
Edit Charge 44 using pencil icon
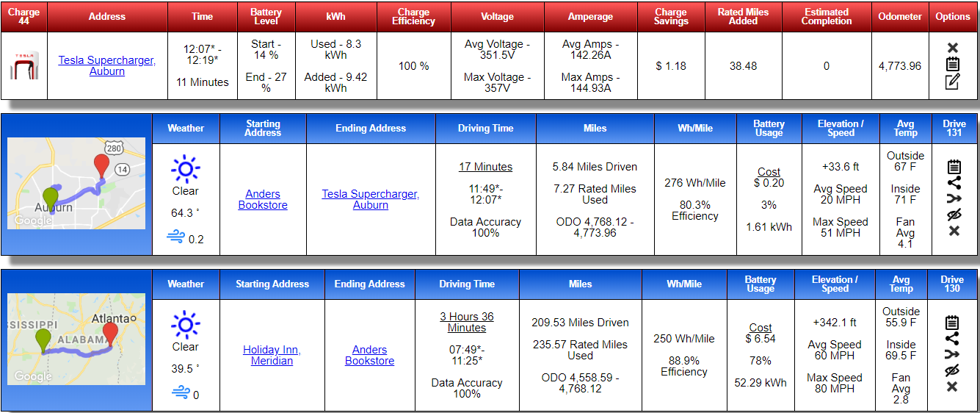(x=952, y=82)
